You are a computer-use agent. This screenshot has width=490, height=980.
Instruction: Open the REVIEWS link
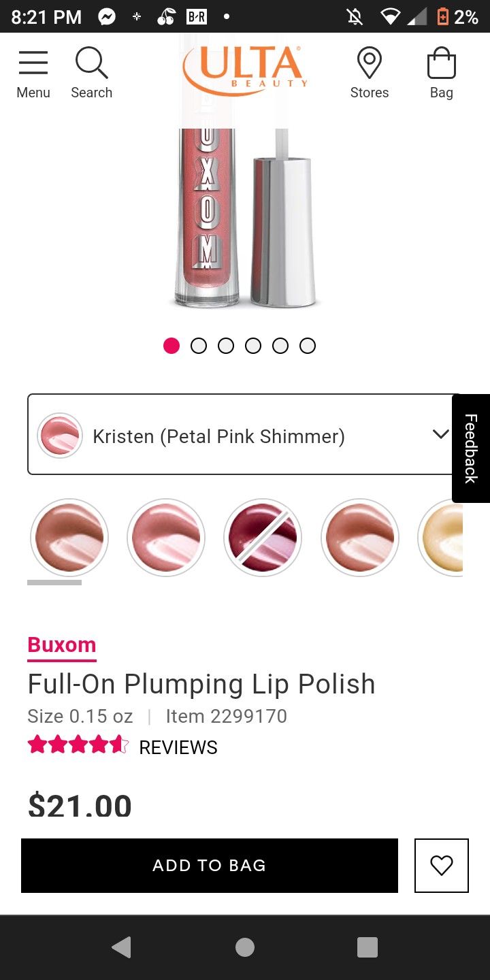click(x=178, y=747)
